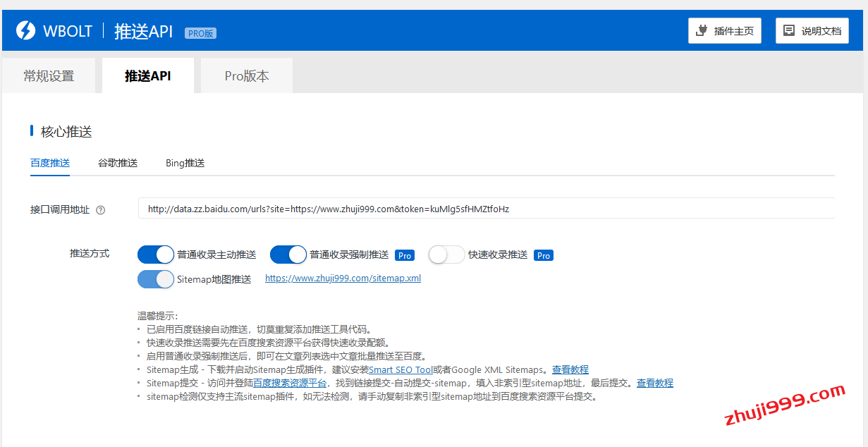This screenshot has height=447, width=868.
Task: Click the hint starting 快速收录推送需要先在
Action: pyautogui.click(x=269, y=343)
